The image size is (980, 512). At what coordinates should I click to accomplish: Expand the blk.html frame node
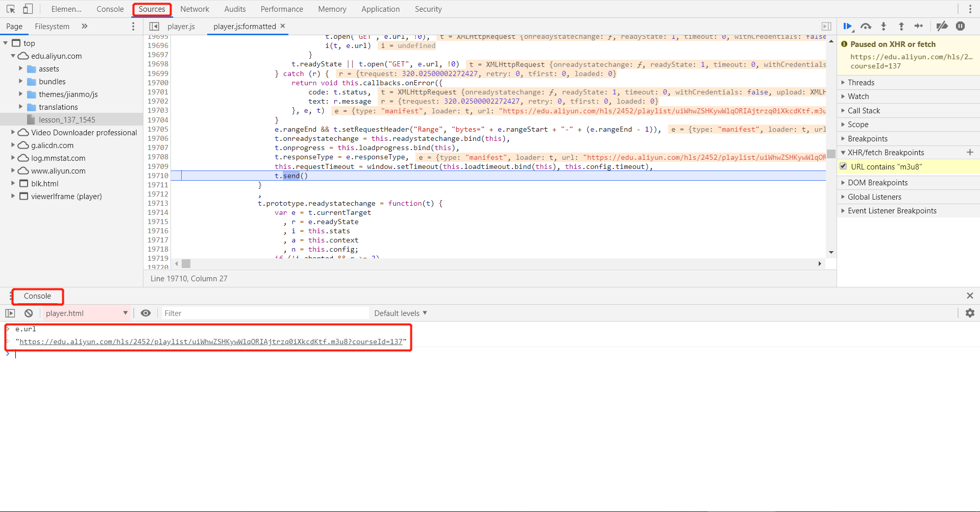click(x=13, y=183)
